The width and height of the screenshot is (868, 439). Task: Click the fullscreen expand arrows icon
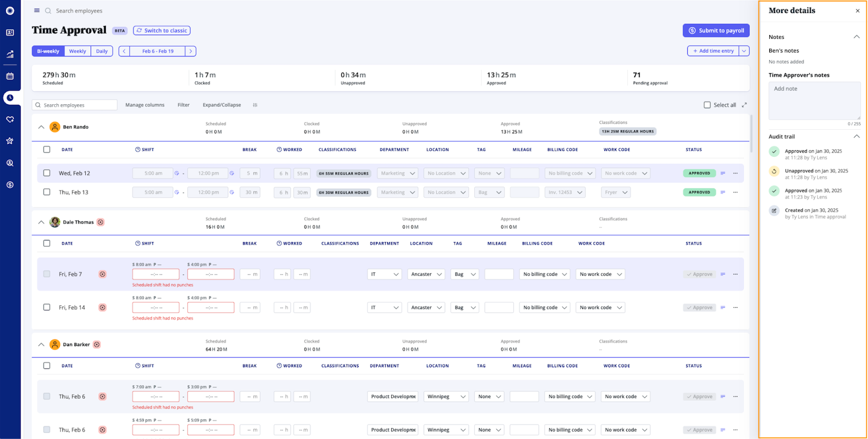click(x=744, y=105)
